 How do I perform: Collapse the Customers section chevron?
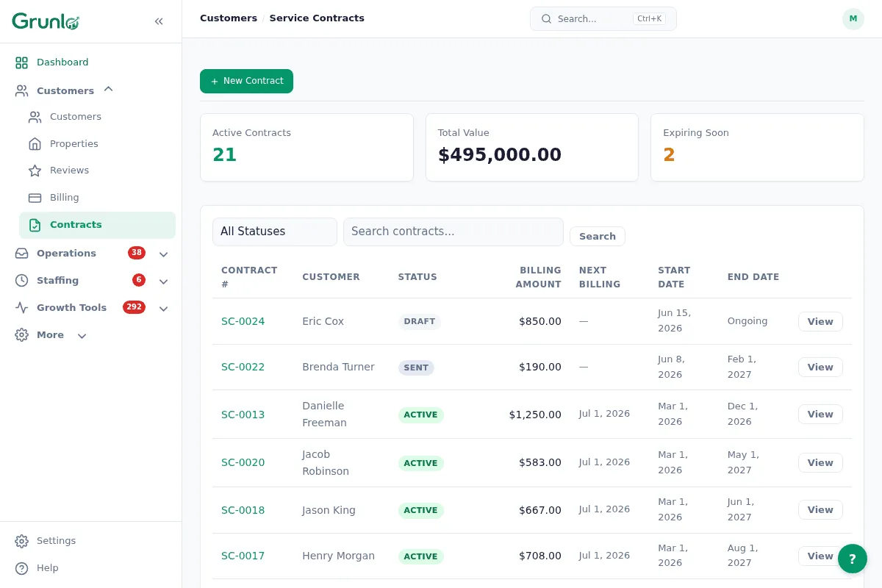pos(108,90)
